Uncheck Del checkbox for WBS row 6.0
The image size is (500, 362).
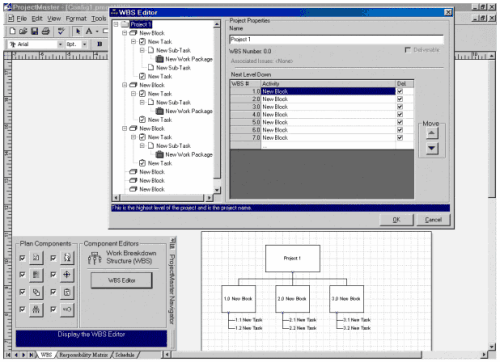coord(400,130)
